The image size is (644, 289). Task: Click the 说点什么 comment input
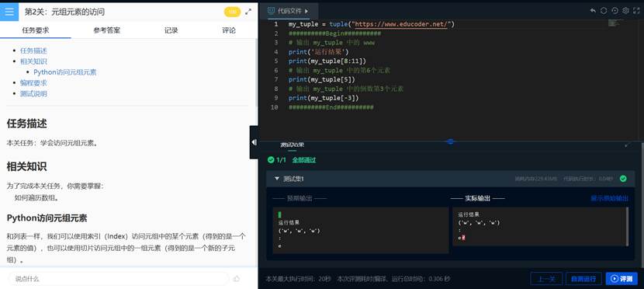coord(118,279)
